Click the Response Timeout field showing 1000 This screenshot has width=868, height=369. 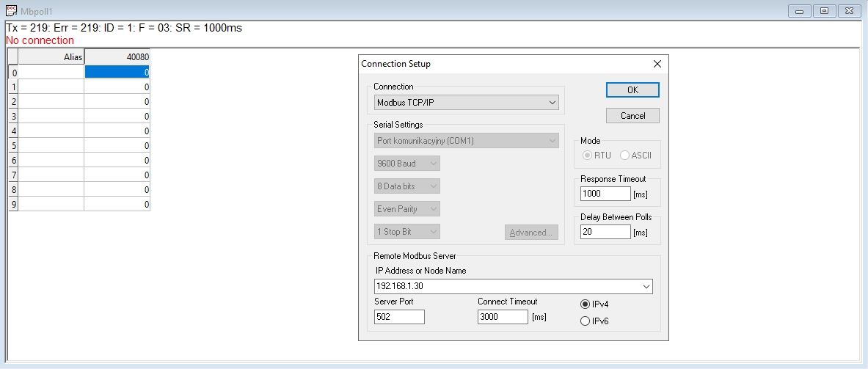[x=605, y=194]
